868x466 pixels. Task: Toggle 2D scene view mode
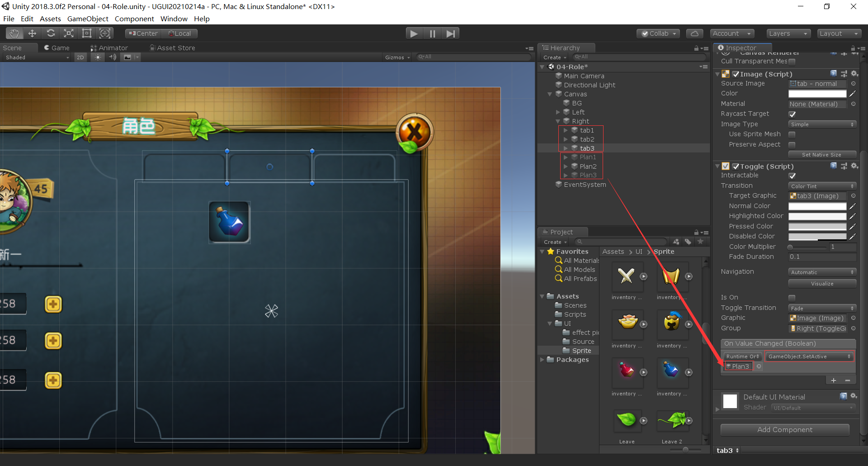click(80, 57)
